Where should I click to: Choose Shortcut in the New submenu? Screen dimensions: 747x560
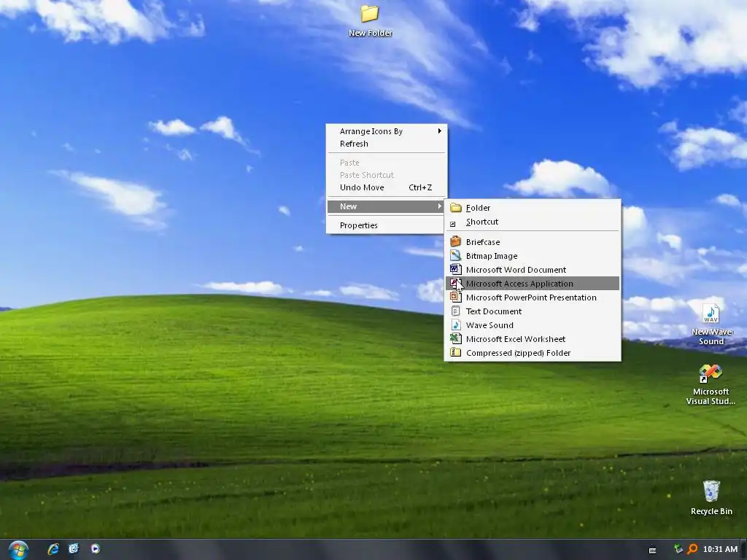(533, 222)
